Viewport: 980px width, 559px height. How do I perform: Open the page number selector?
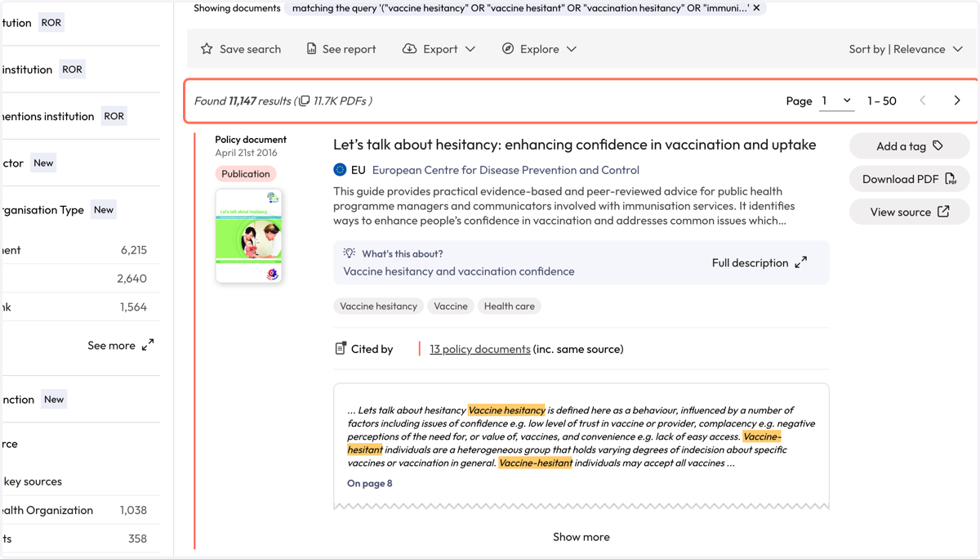[x=836, y=101]
